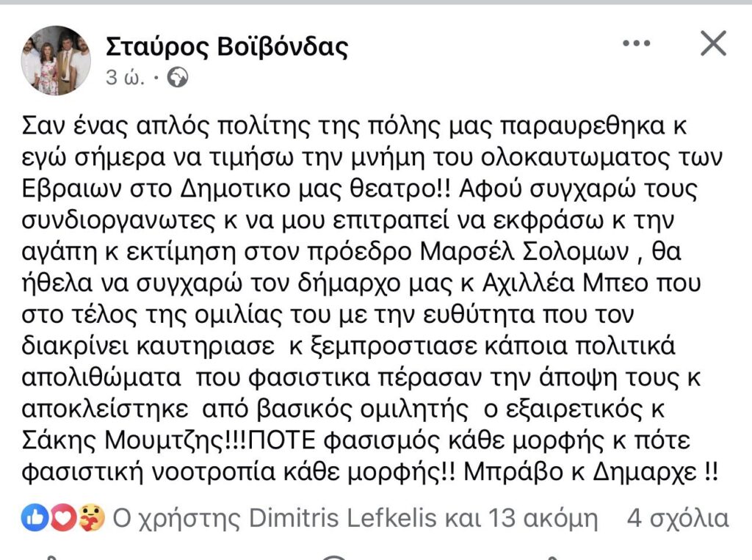The height and width of the screenshot is (560, 752).
Task: Open the three-dots post options menu
Action: 636,44
